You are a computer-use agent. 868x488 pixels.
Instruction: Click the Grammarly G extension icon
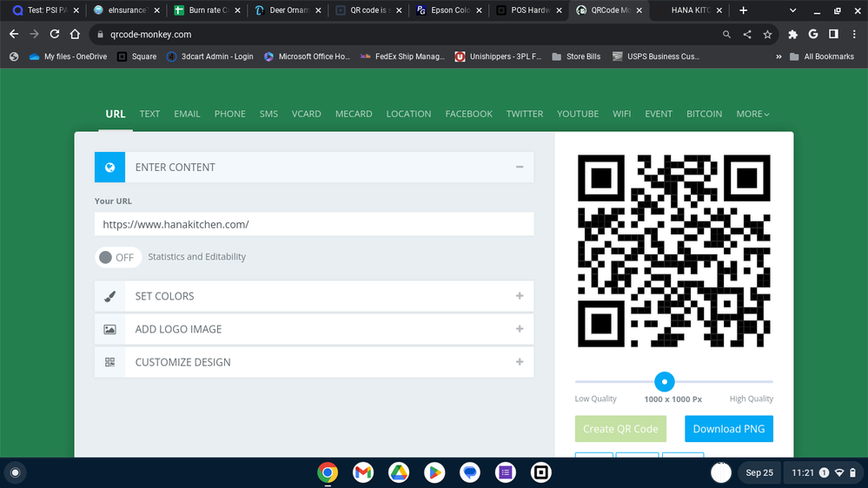(x=813, y=35)
